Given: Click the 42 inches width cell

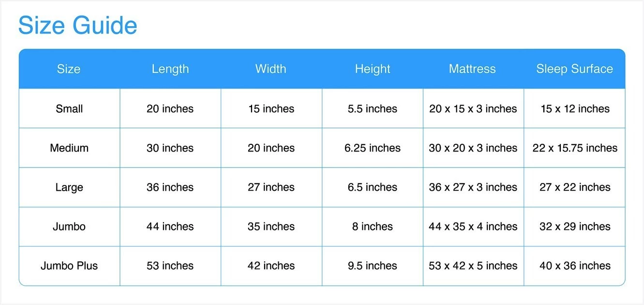Looking at the screenshot, I should [271, 265].
